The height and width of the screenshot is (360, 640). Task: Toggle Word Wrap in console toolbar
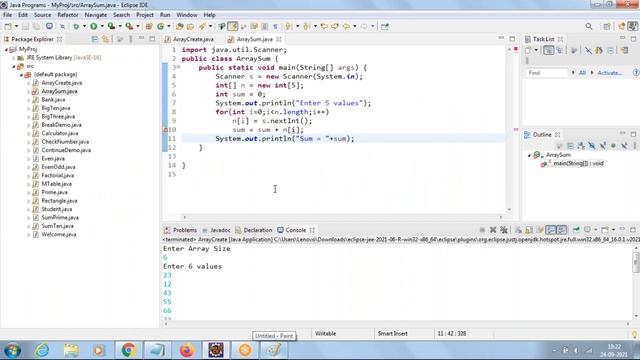[540, 230]
